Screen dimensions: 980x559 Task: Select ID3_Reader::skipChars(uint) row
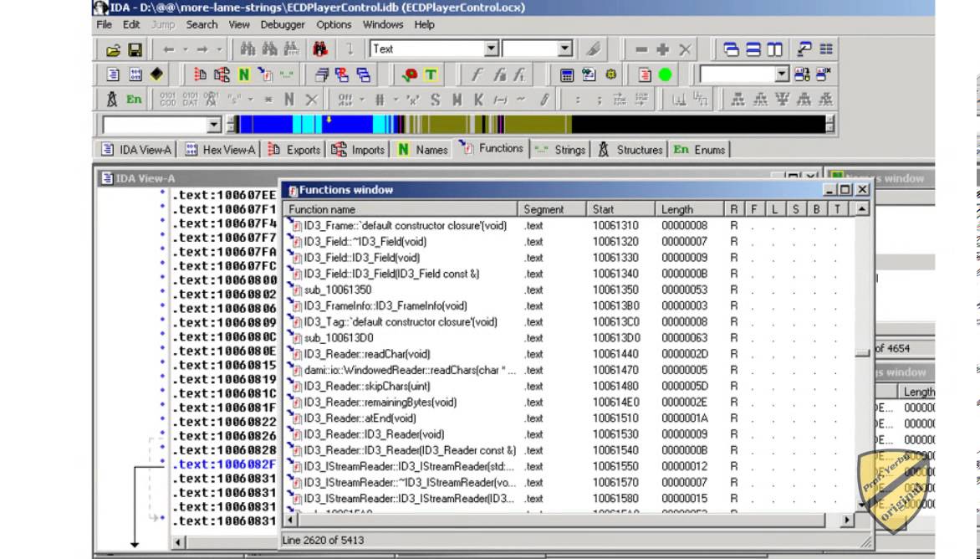click(x=569, y=386)
